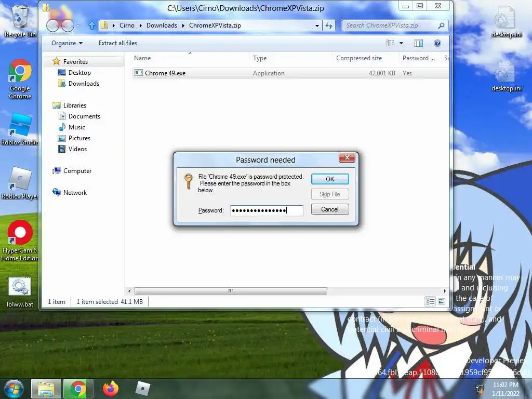This screenshot has height=399, width=532.
Task: Toggle the preview pane icon
Action: pyautogui.click(x=419, y=43)
